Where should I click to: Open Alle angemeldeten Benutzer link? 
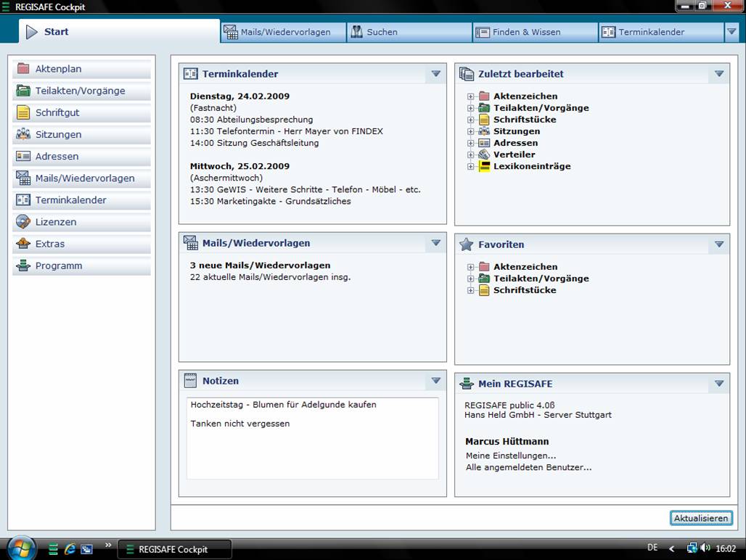pos(528,467)
